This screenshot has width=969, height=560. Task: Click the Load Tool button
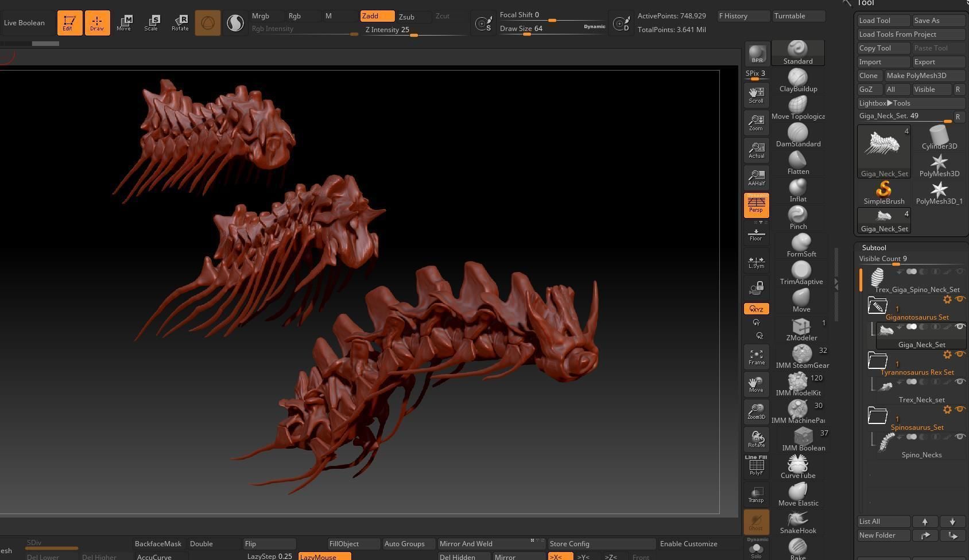click(x=883, y=21)
